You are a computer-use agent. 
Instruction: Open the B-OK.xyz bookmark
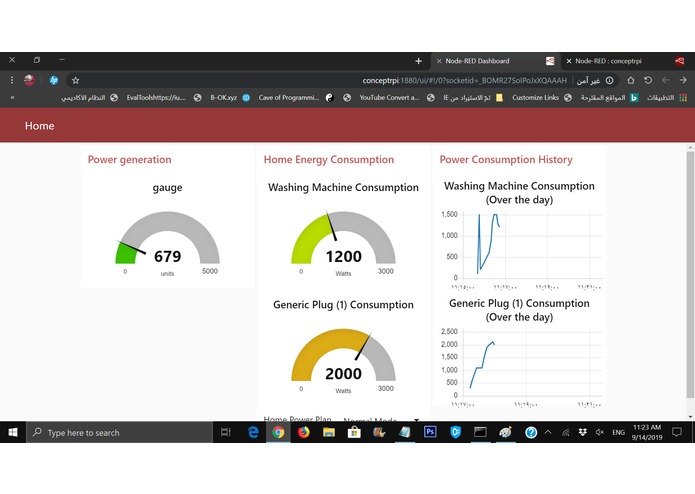pos(230,97)
